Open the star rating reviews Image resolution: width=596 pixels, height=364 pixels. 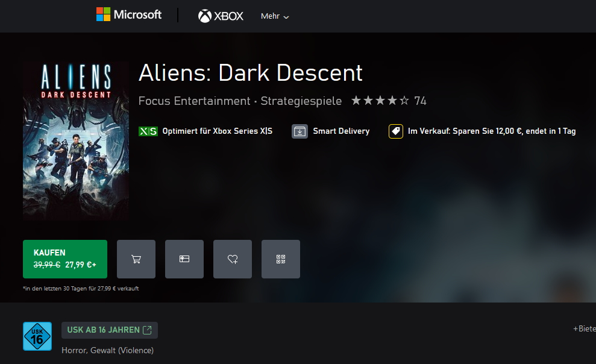click(x=380, y=101)
